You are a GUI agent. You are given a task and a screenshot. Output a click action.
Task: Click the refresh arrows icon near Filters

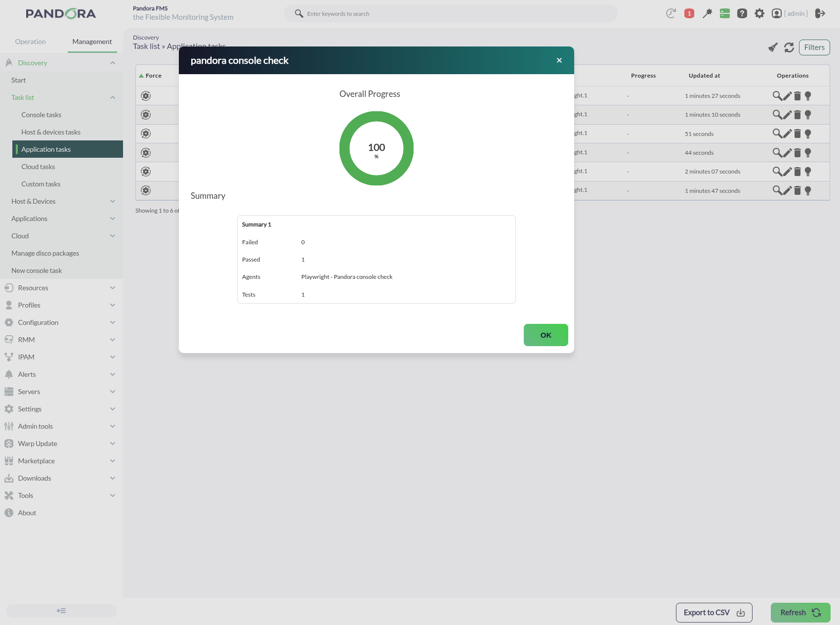coord(789,47)
